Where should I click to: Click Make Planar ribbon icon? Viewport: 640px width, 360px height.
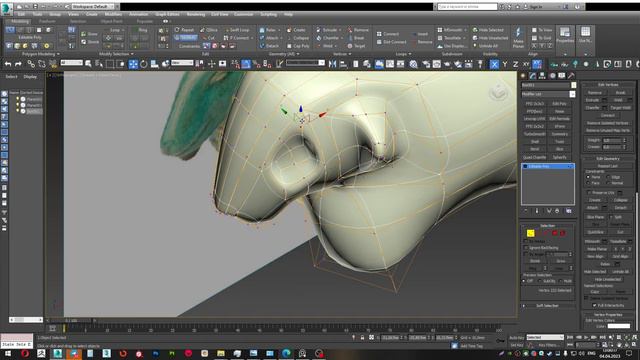click(518, 38)
